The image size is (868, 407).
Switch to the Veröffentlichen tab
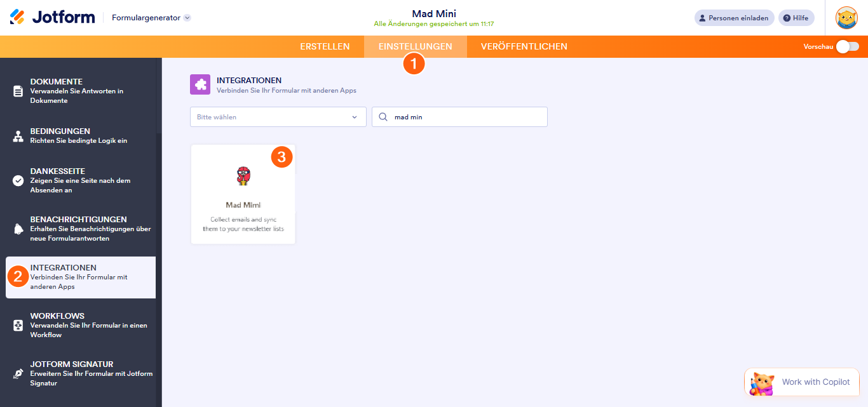pyautogui.click(x=524, y=46)
